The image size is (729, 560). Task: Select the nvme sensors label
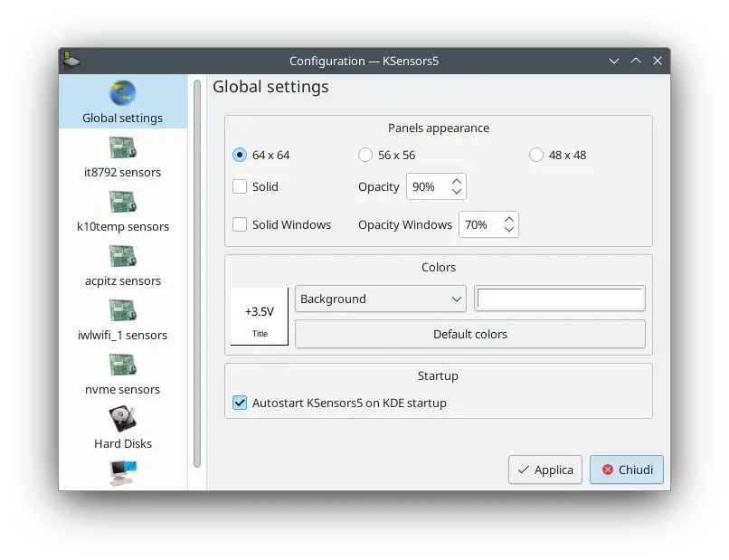tap(123, 389)
